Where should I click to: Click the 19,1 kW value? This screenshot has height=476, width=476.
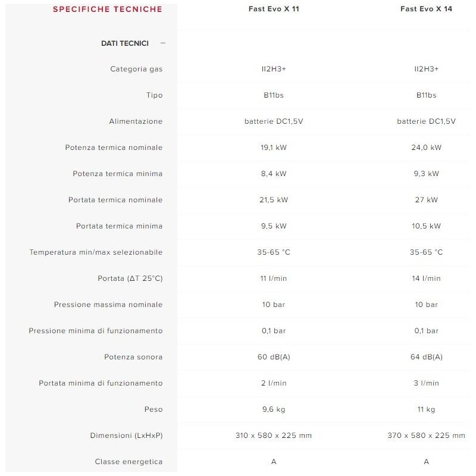[274, 148]
